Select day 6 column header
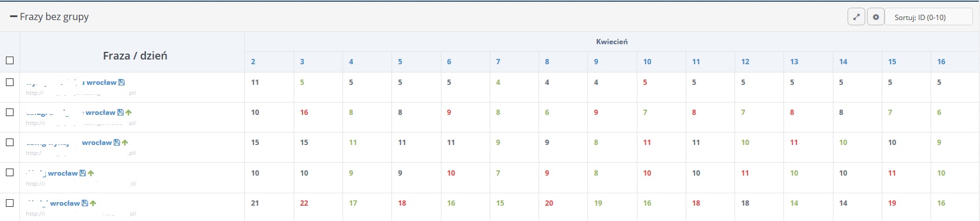The width and height of the screenshot is (980, 221). point(449,61)
